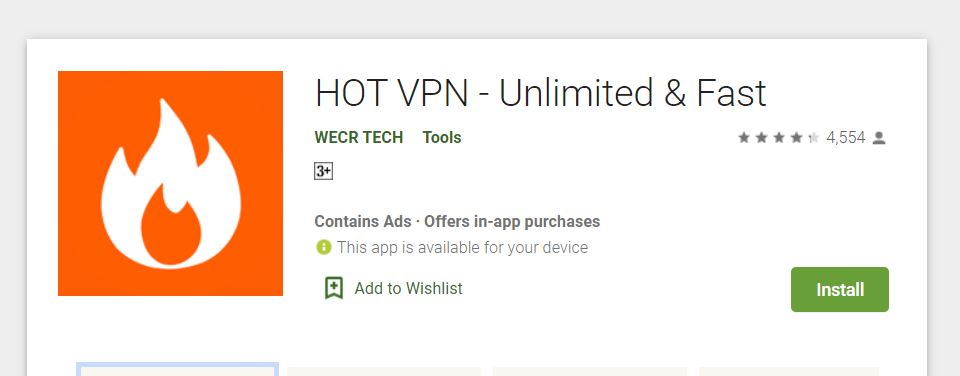Open the Tools category link

tap(441, 138)
